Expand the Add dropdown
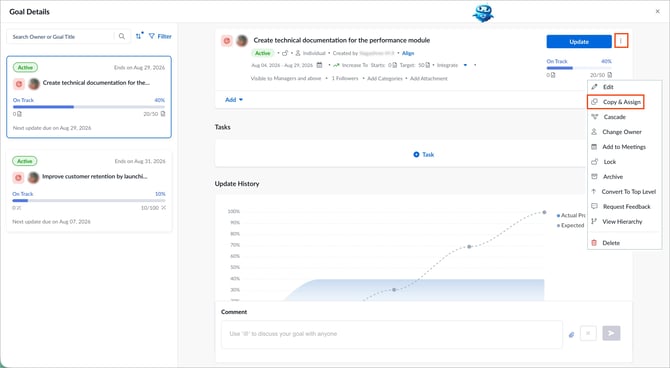 [x=234, y=100]
